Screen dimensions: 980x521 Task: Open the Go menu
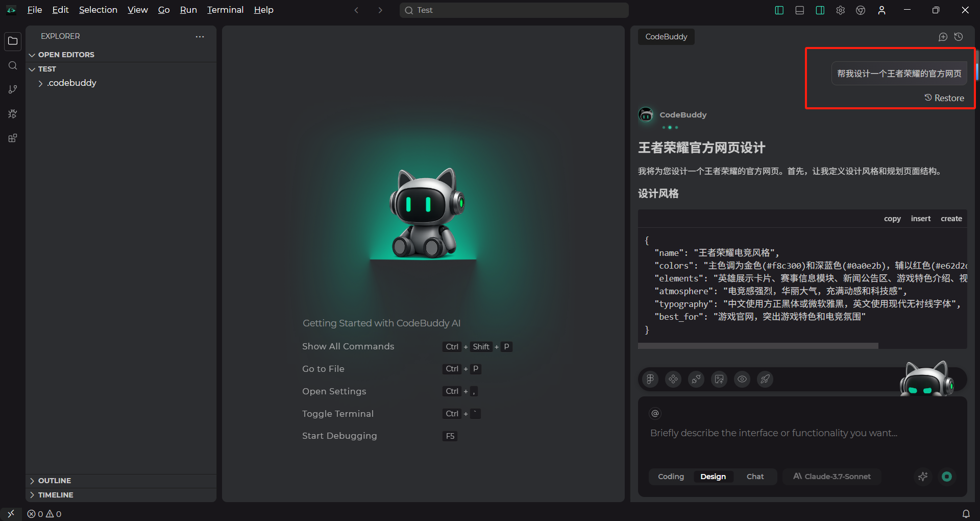164,10
